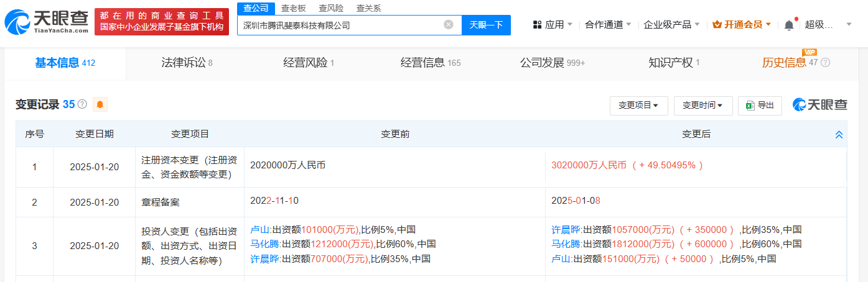
Task: Click help icon beside 历史信息 count
Action: pyautogui.click(x=826, y=63)
